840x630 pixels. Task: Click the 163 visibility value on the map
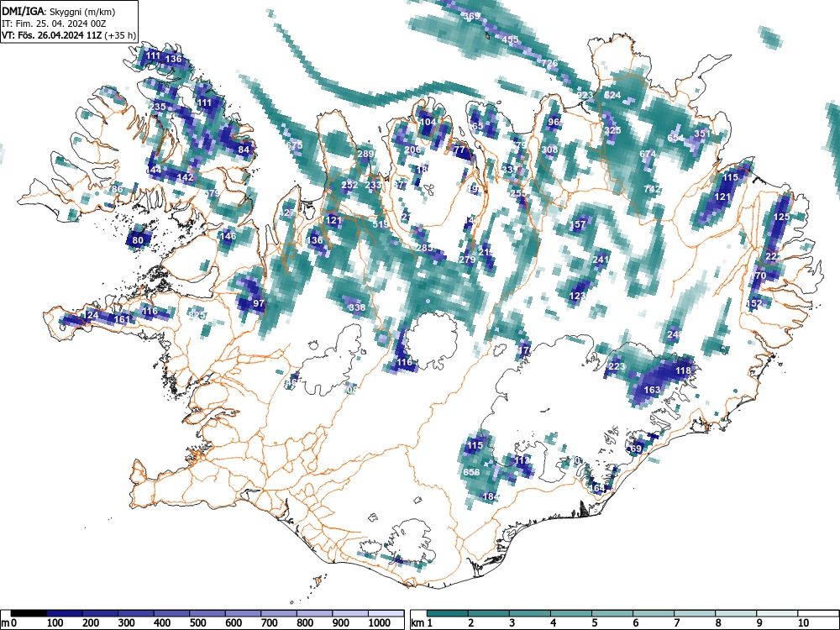pos(652,390)
